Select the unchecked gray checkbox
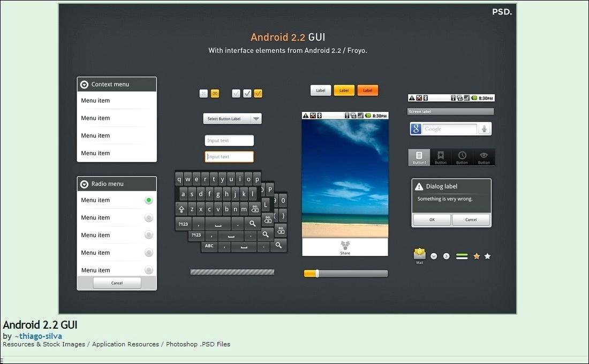 236,93
